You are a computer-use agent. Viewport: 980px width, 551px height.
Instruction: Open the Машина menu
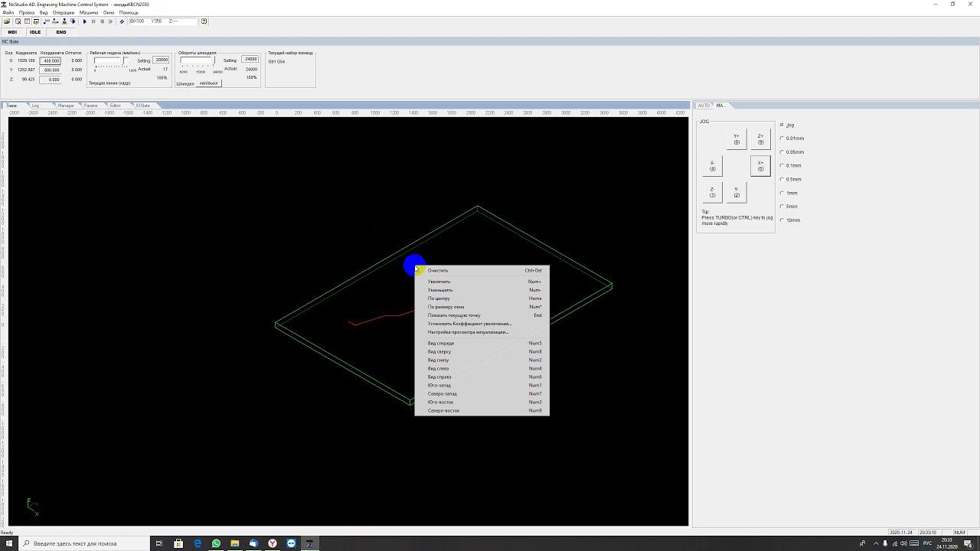coord(89,12)
